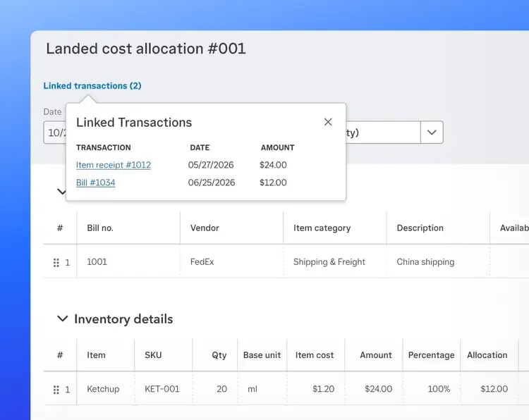
Task: Click the $24.00 amount in popup
Action: [x=273, y=165]
